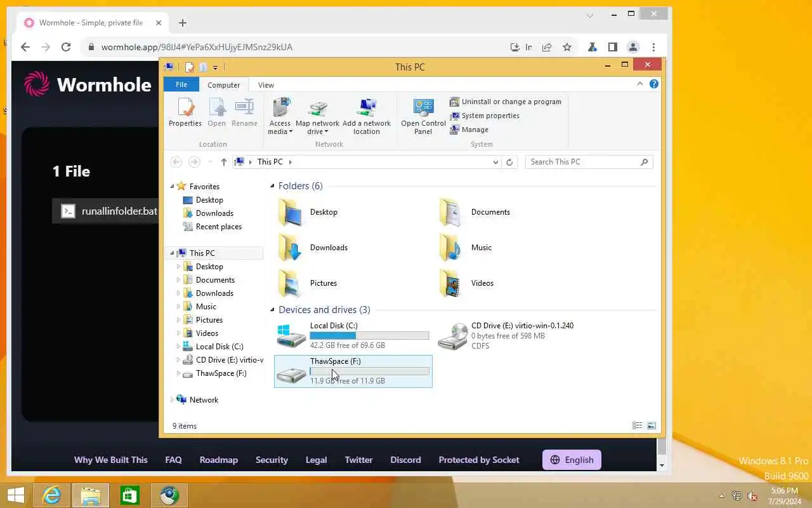
Task: Open the Windows Start button
Action: pyautogui.click(x=15, y=495)
